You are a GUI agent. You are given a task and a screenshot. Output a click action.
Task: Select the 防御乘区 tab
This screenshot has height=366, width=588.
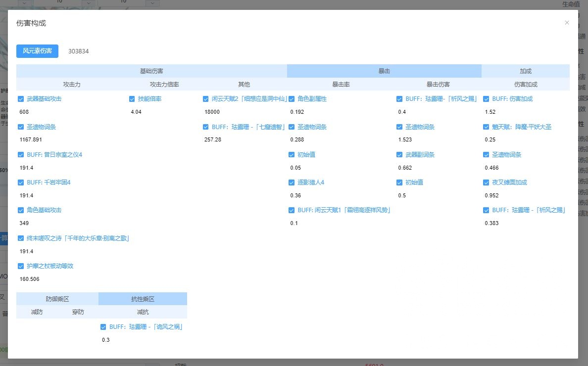[58, 298]
